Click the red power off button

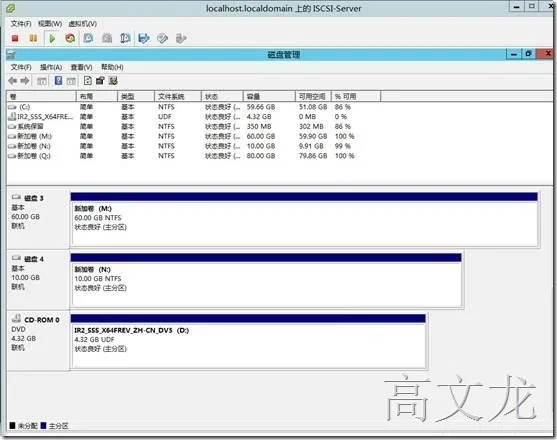[15, 38]
